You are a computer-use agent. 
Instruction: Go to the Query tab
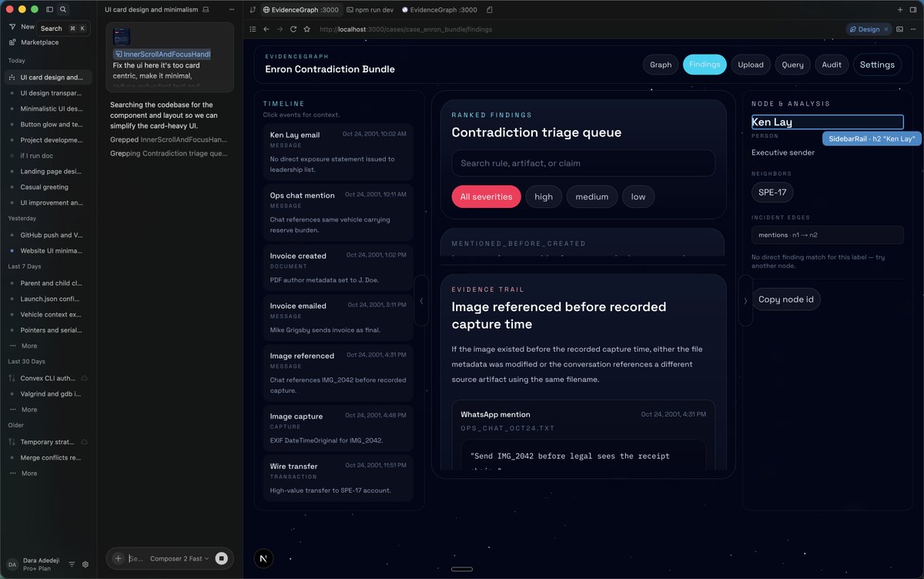(x=793, y=65)
